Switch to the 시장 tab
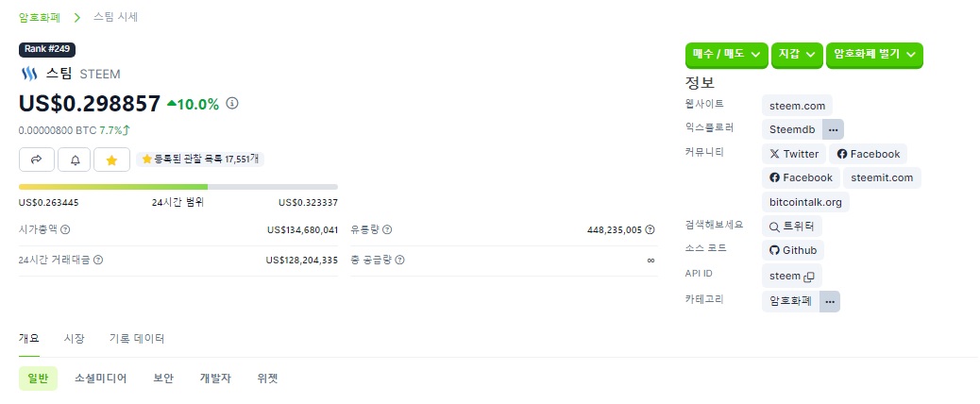The image size is (980, 404). point(74,339)
